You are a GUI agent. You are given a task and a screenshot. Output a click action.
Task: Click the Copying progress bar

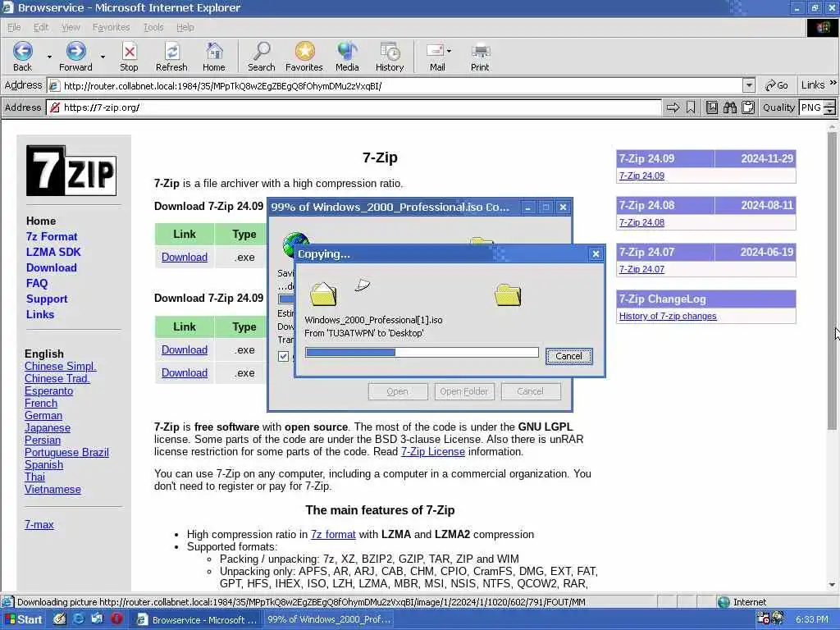(422, 352)
